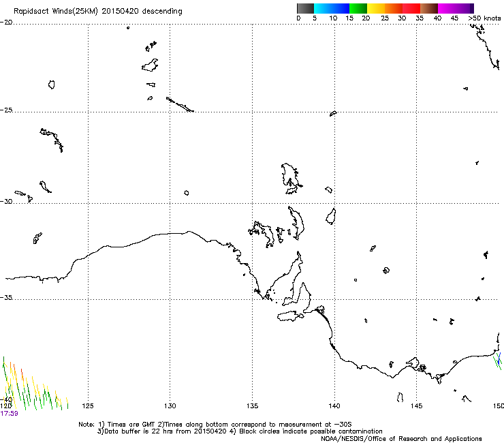Click the red 30-35 knots color band

click(411, 8)
